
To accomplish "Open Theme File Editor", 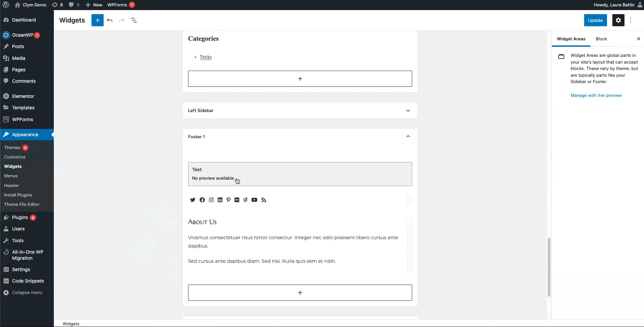I will pyautogui.click(x=22, y=204).
